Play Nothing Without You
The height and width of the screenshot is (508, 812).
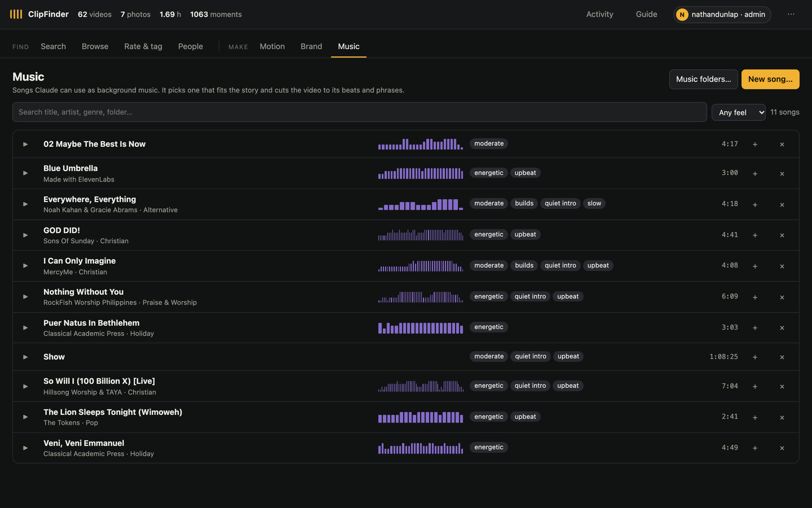click(25, 297)
